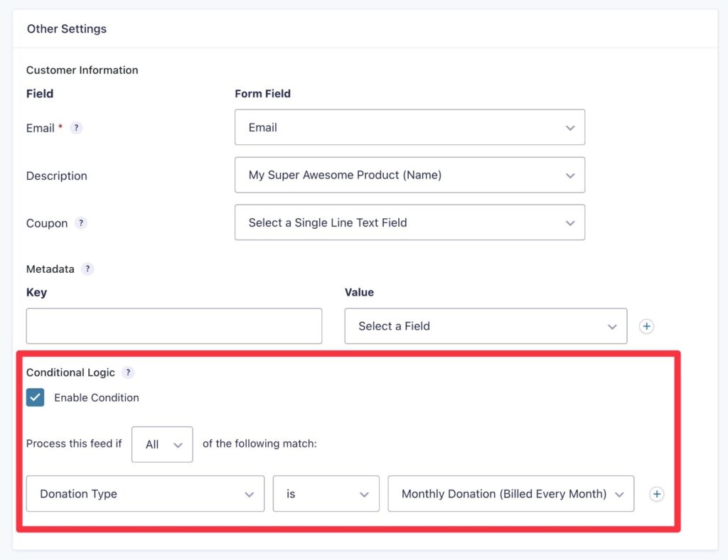
Task: Collapse the Other Settings section
Action: click(x=65, y=28)
